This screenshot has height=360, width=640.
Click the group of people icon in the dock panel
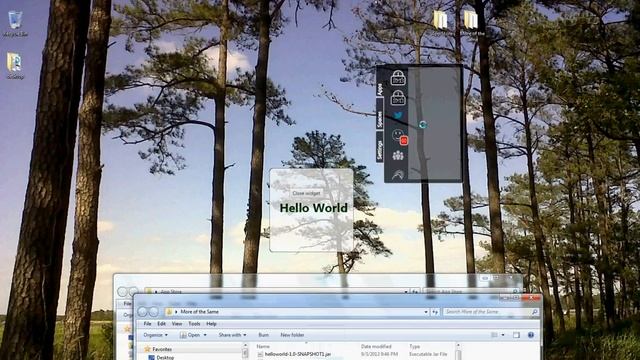(398, 156)
